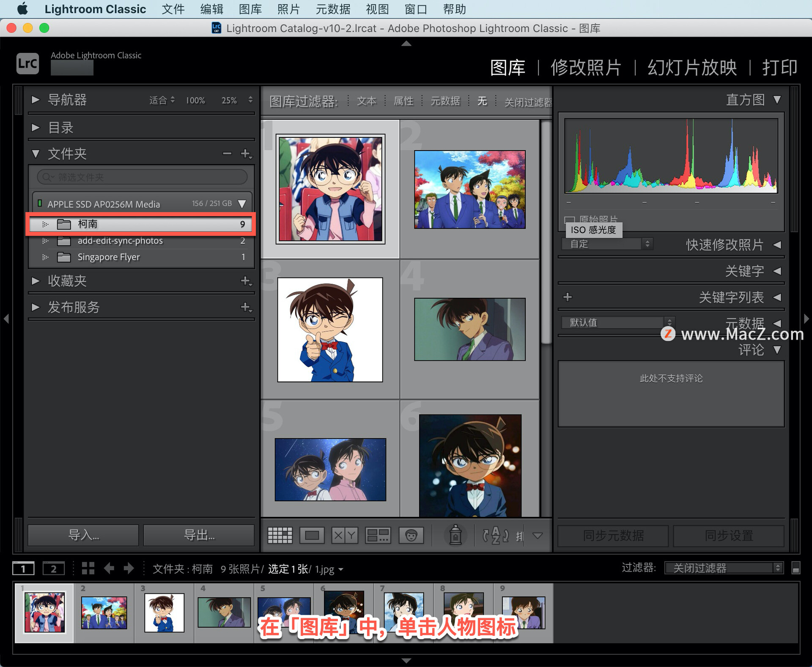Click the main window number 1 button
The image size is (812, 667).
[x=23, y=568]
